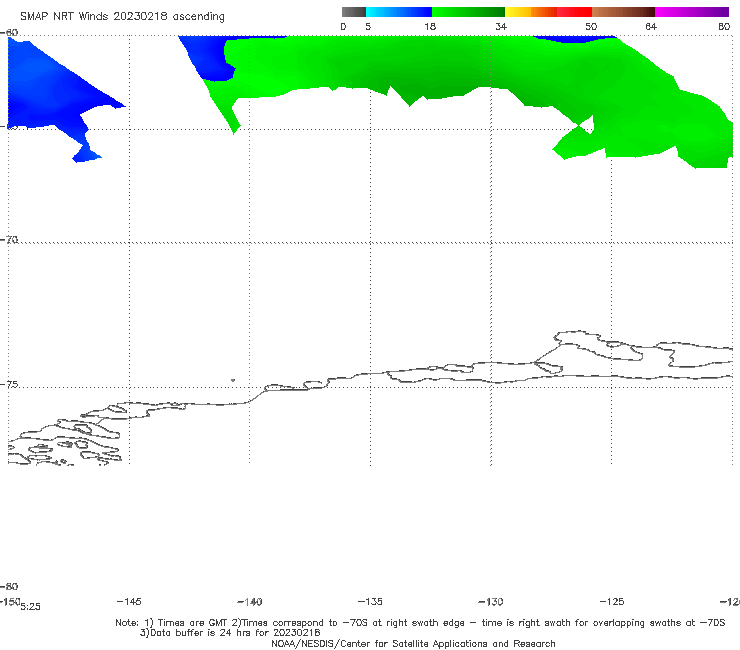The image size is (740, 650).
Task: Click the "-130" longitude axis label
Action: click(x=491, y=602)
